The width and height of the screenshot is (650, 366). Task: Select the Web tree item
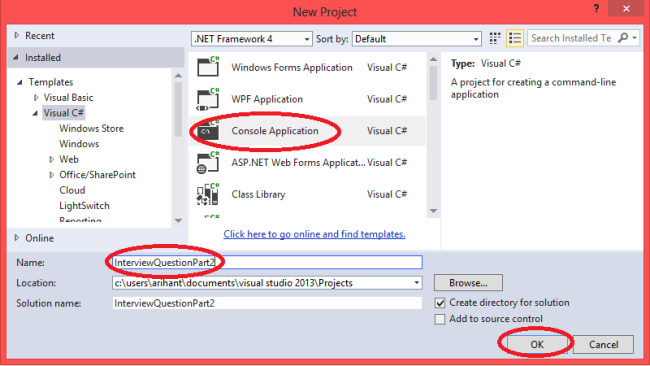[x=69, y=159]
